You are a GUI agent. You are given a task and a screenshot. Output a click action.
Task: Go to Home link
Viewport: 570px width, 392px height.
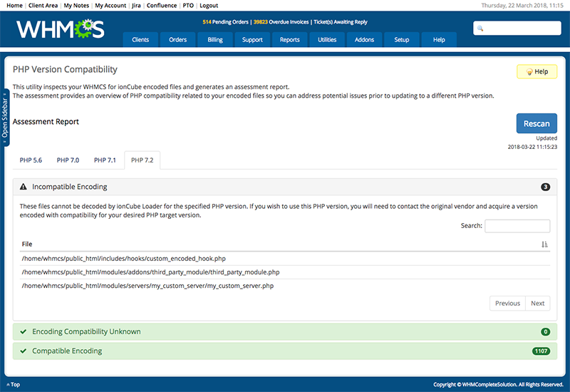tap(14, 6)
